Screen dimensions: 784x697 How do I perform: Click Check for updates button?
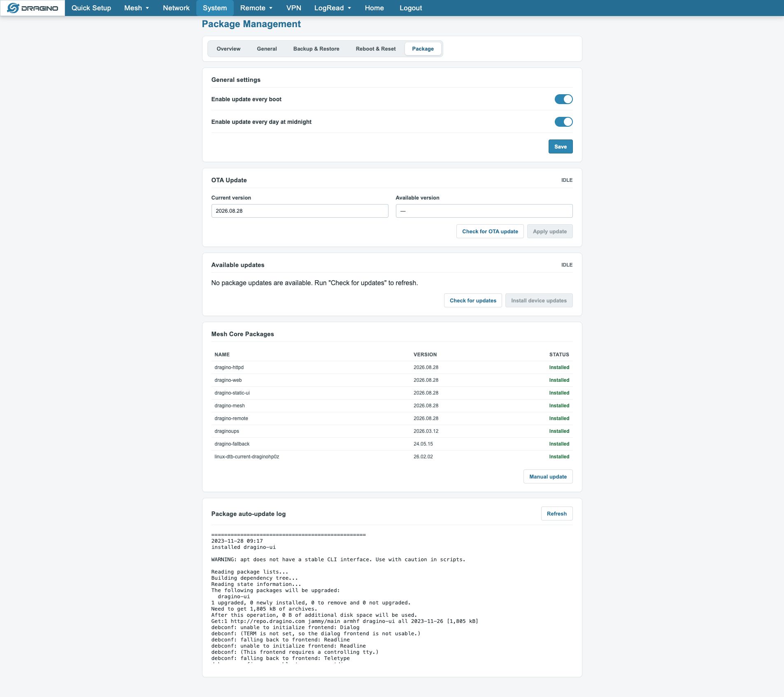[473, 300]
